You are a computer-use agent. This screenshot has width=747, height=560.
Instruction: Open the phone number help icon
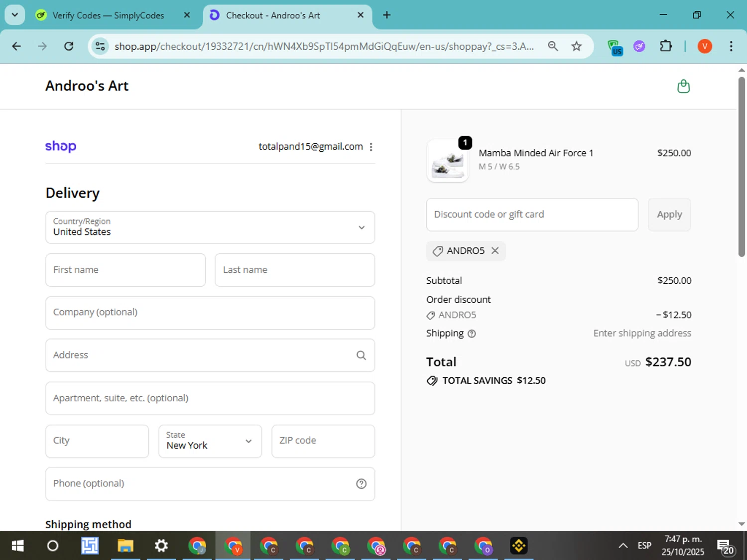pos(361,484)
